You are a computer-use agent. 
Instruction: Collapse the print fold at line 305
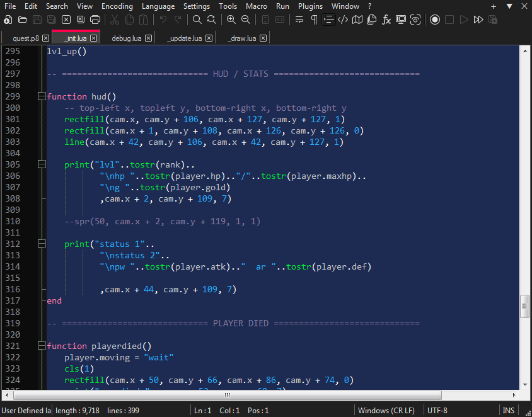(x=42, y=164)
